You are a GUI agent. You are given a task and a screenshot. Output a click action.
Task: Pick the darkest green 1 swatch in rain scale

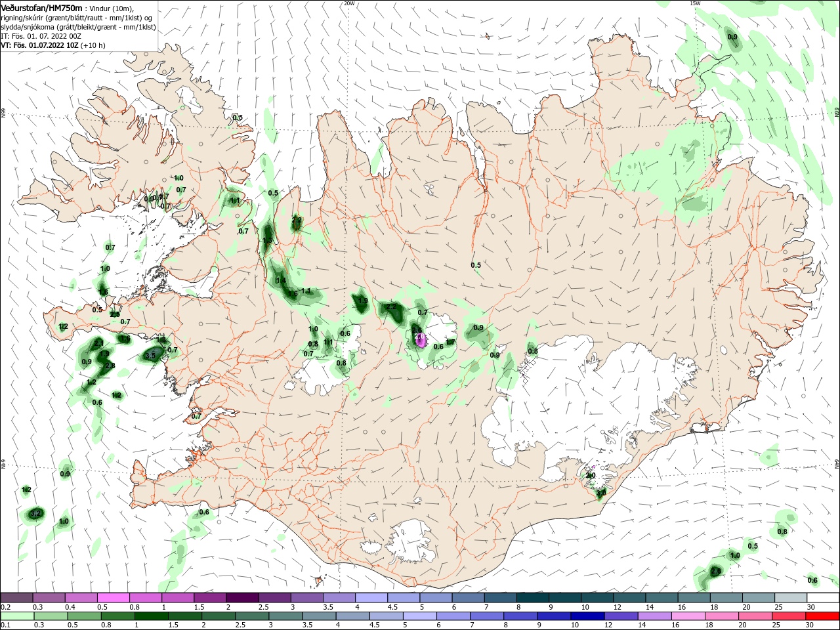[x=151, y=616]
